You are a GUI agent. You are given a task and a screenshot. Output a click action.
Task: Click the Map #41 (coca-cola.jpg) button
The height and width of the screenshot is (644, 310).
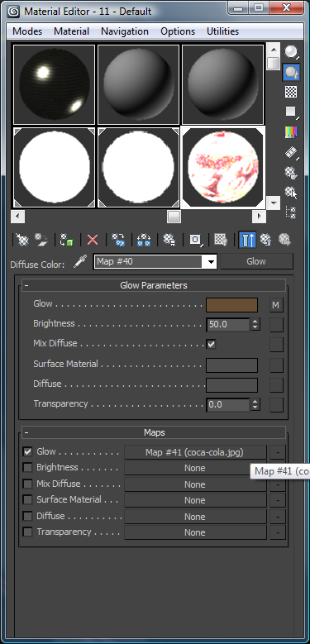point(194,452)
